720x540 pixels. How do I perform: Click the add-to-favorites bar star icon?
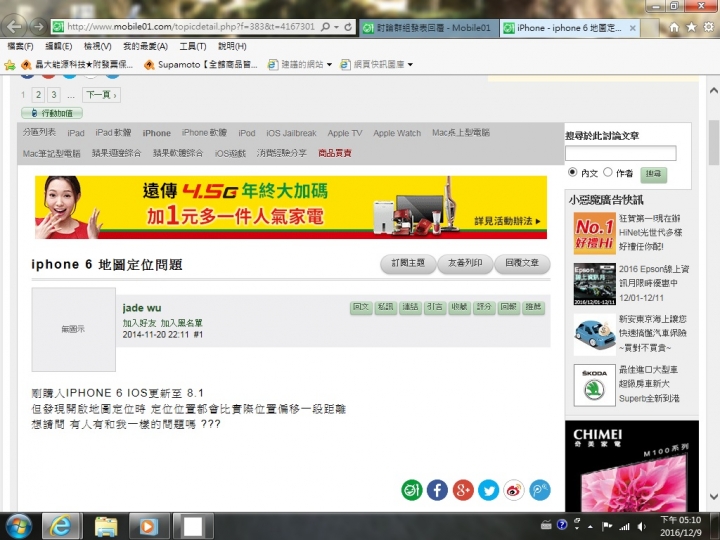click(10, 65)
